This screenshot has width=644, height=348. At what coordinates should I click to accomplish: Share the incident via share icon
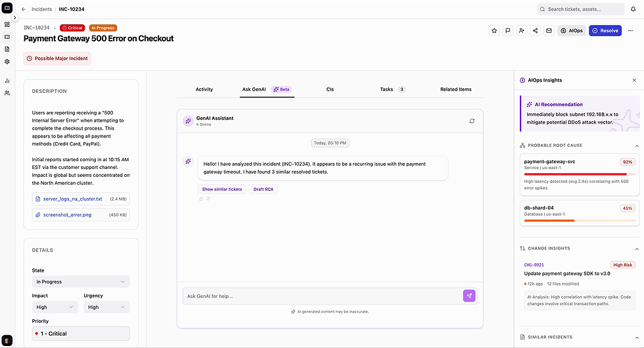click(536, 30)
